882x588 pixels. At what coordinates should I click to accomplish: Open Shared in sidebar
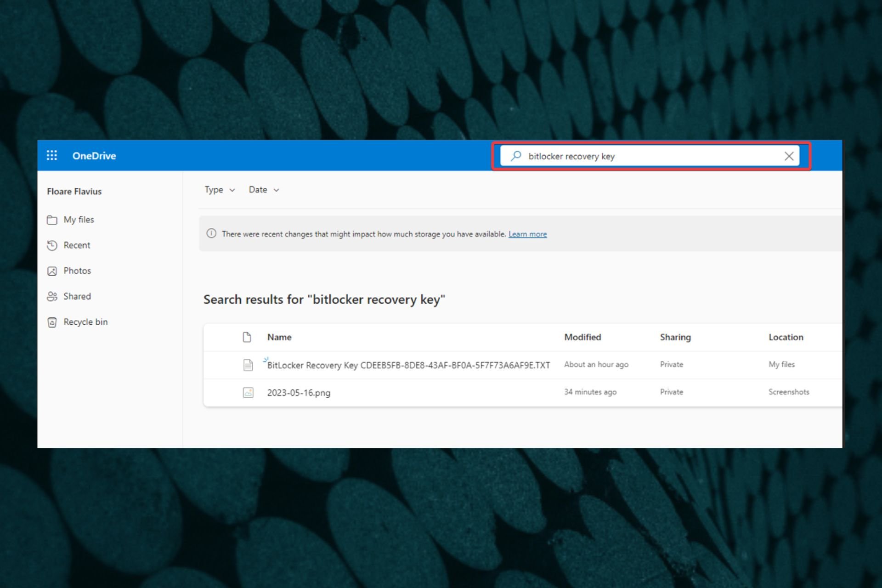point(77,296)
